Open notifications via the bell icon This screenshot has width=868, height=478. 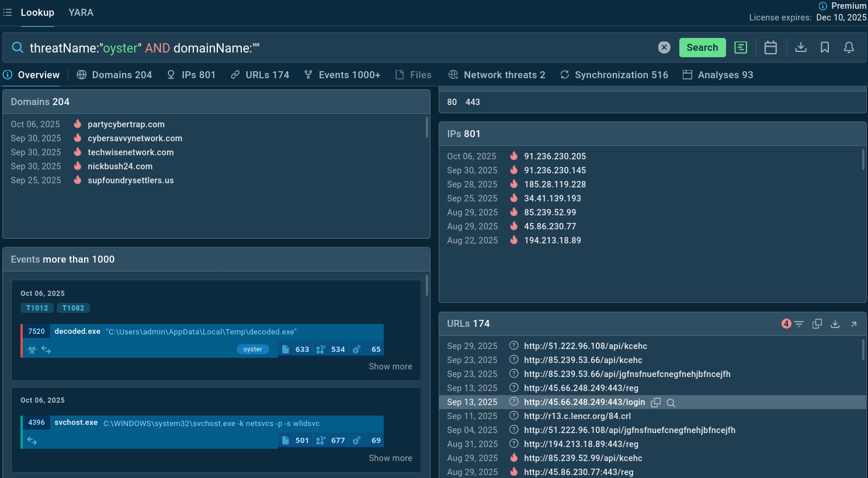[x=849, y=48]
